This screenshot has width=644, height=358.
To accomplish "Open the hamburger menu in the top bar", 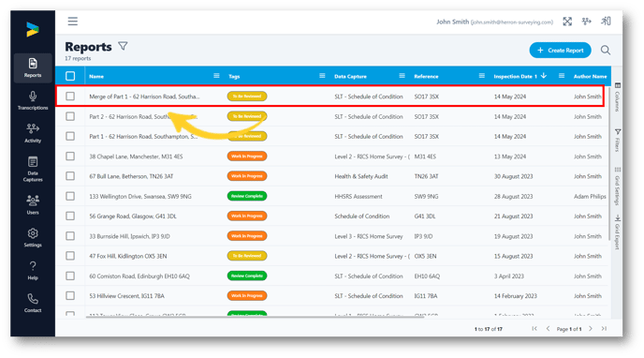I will [73, 21].
